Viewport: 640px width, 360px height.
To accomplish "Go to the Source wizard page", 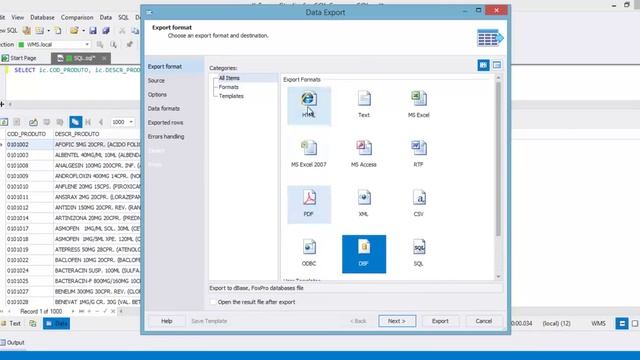I will pyautogui.click(x=156, y=80).
